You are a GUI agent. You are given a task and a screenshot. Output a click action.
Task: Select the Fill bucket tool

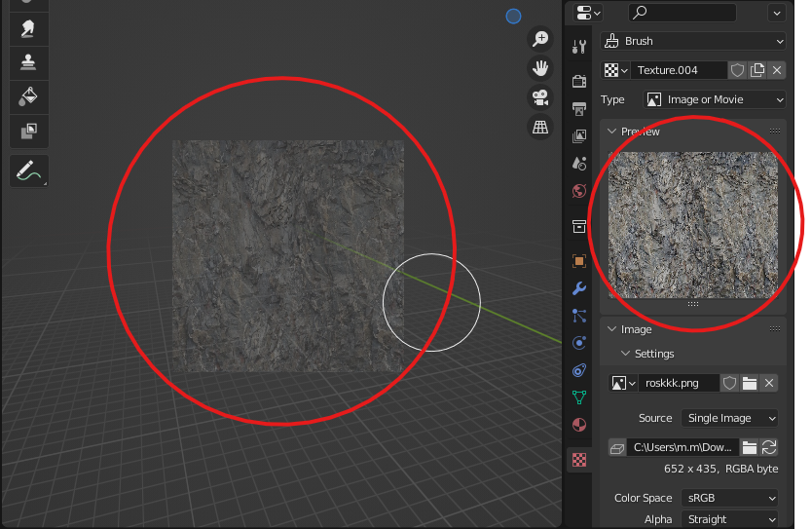click(28, 94)
